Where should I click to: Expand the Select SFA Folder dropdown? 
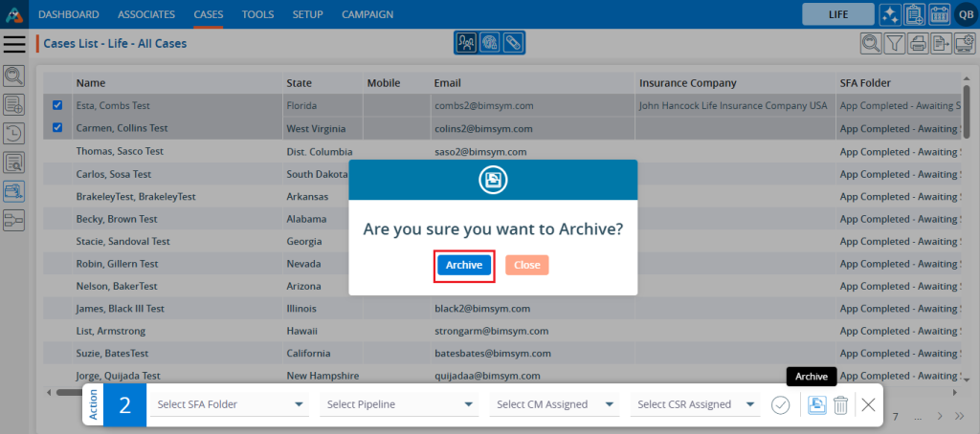click(x=230, y=404)
